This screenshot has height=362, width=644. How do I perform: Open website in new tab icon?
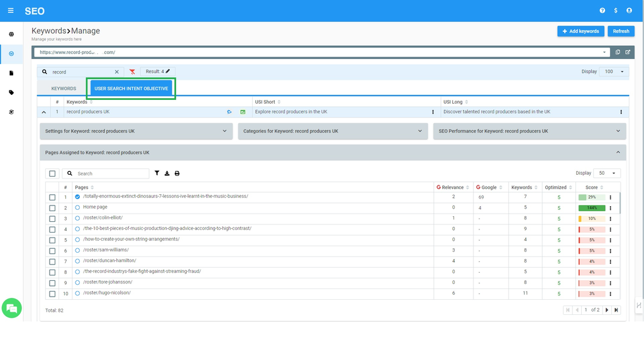tap(628, 52)
